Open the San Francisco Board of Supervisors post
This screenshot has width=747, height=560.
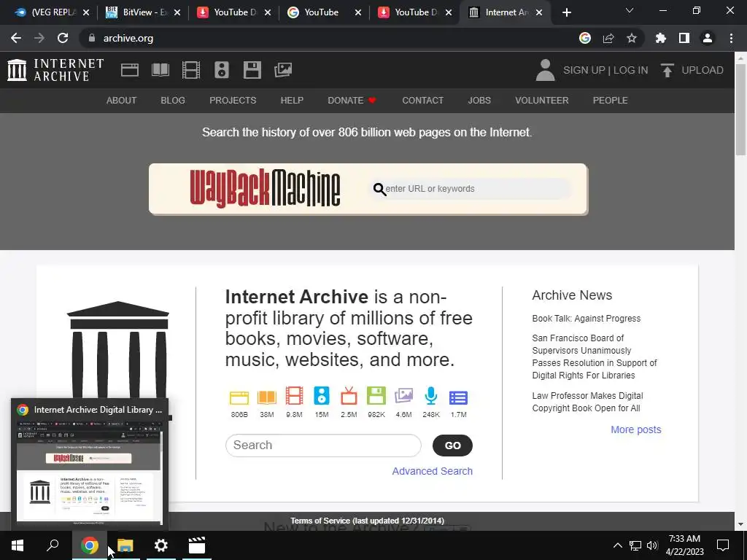click(595, 357)
